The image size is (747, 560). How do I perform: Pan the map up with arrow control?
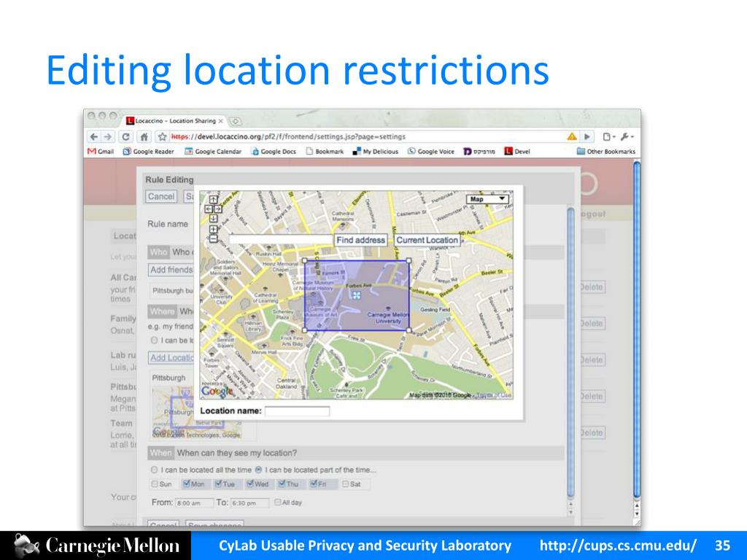pyautogui.click(x=214, y=200)
